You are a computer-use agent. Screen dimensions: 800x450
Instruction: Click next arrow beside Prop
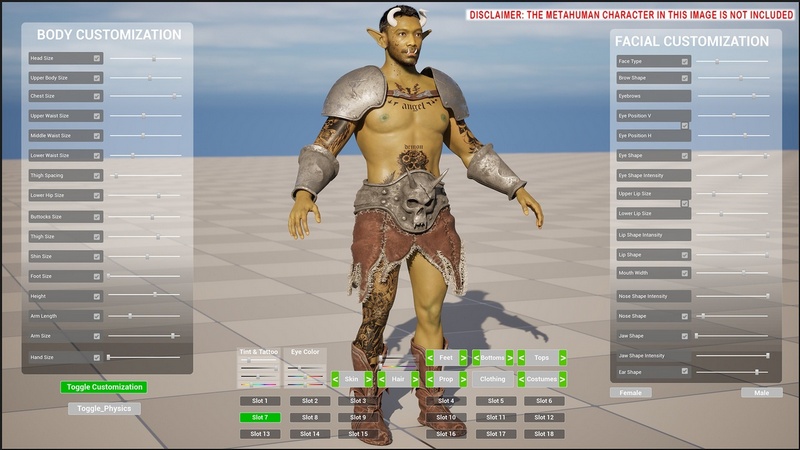pyautogui.click(x=462, y=379)
